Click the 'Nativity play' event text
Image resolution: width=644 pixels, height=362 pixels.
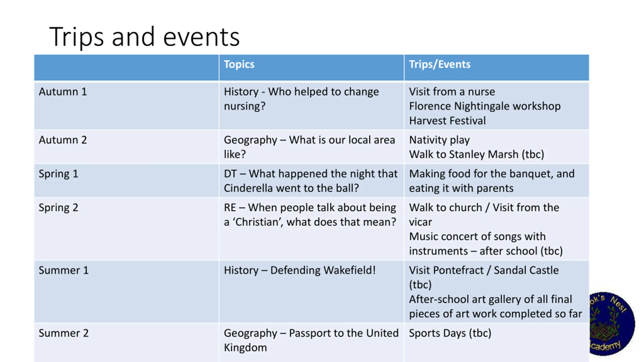(439, 140)
